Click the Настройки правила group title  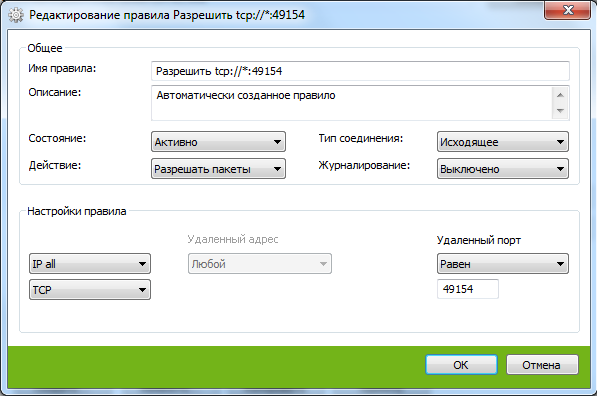(x=77, y=211)
